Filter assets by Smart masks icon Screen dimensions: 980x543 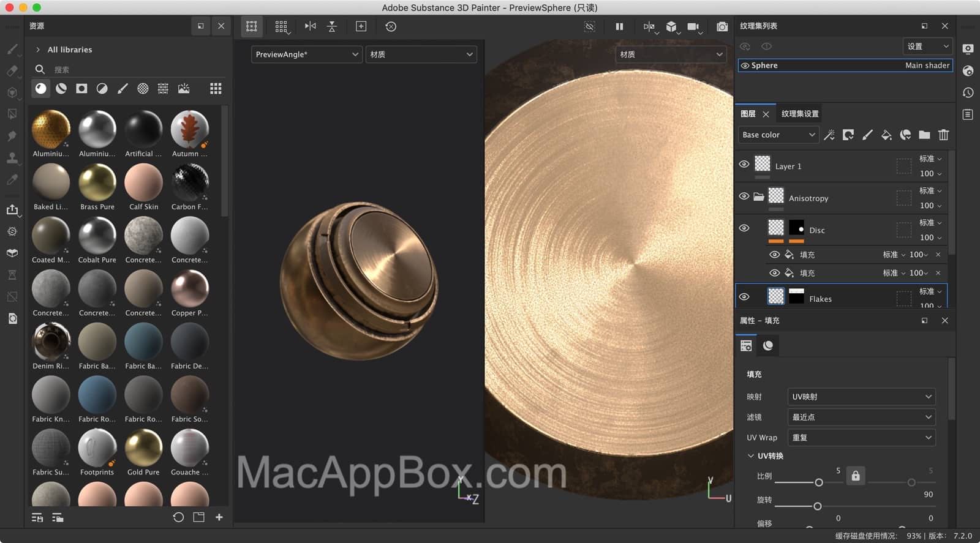pos(81,88)
